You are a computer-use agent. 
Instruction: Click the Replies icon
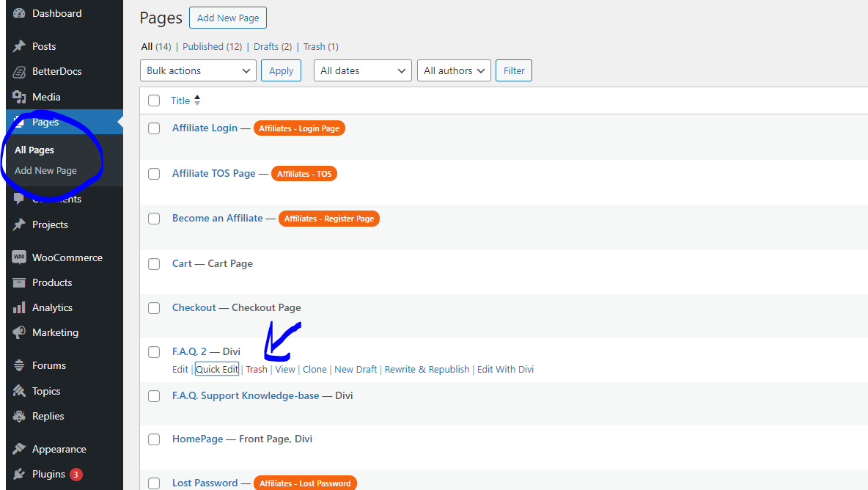coord(19,416)
